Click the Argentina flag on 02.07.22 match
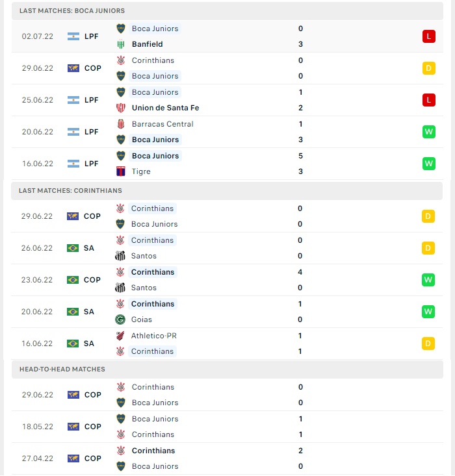455x476 pixels. click(x=73, y=36)
